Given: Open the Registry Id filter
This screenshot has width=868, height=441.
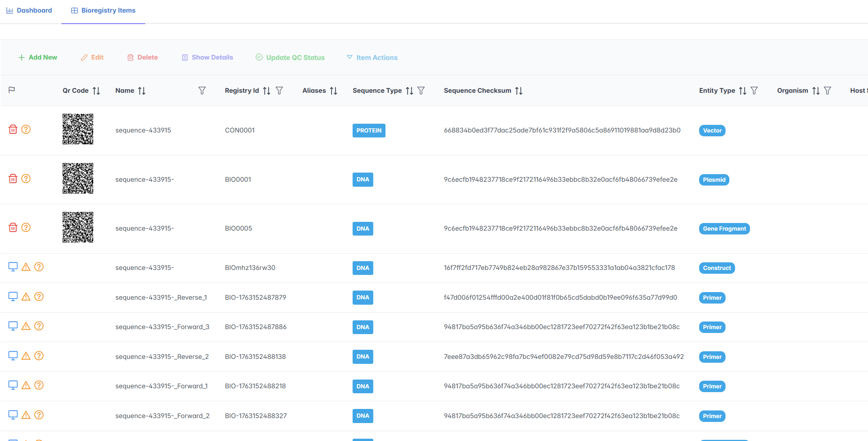Looking at the screenshot, I should click(279, 90).
